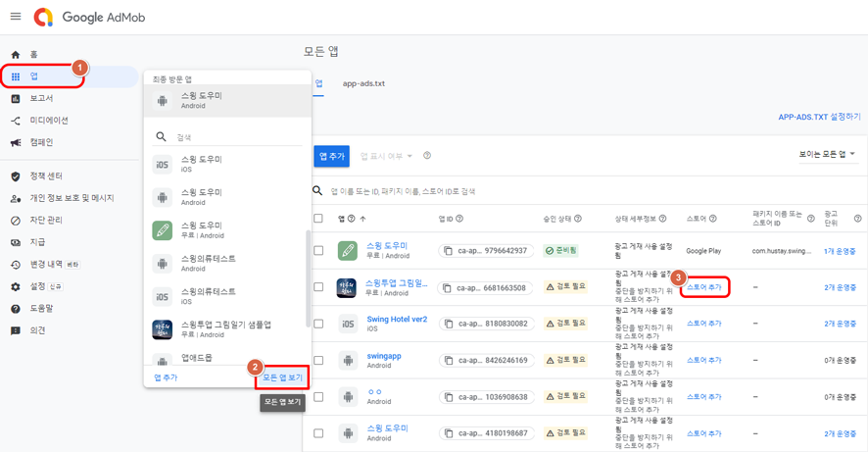868x452 pixels.
Task: Open APP-ADS.TXT 설정하기 link
Action: [819, 117]
